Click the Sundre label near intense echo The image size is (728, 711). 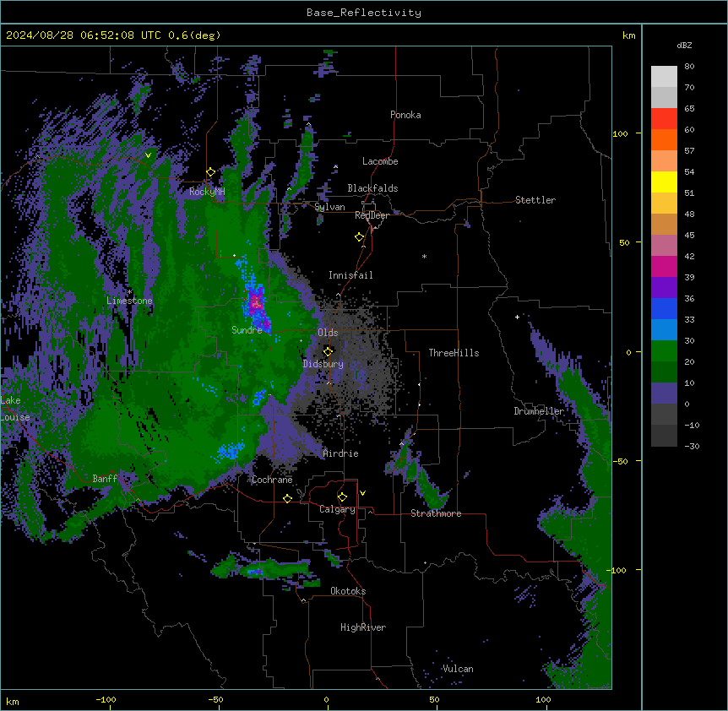click(247, 330)
